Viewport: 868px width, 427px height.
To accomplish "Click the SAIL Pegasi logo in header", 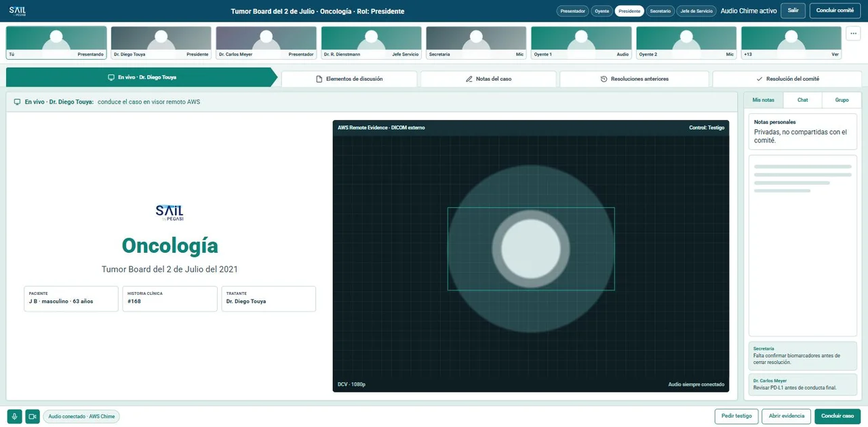I will tap(18, 11).
